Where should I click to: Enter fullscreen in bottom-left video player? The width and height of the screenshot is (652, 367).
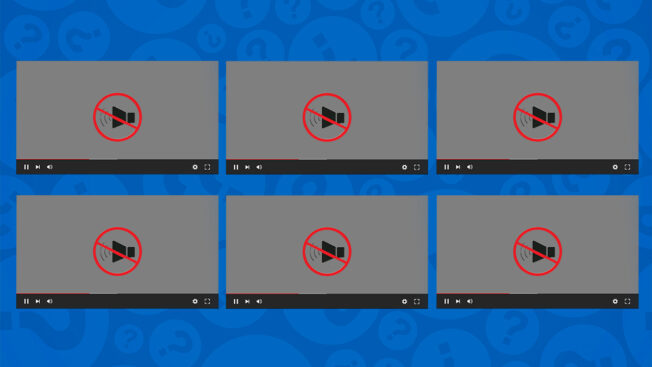(207, 301)
